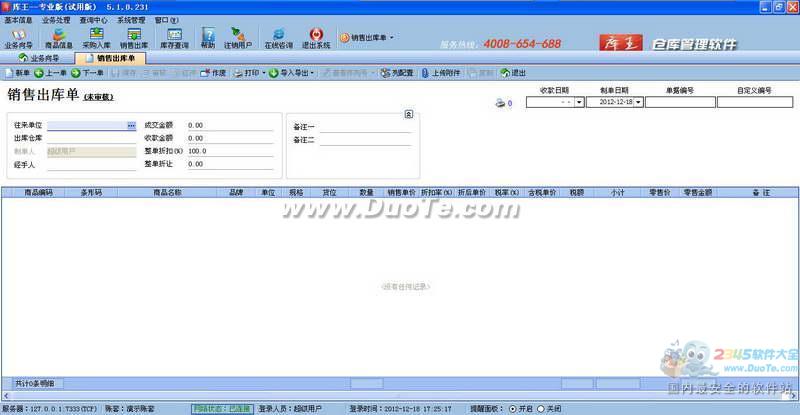
Task: Click the 往来单位 input field
Action: [86, 125]
